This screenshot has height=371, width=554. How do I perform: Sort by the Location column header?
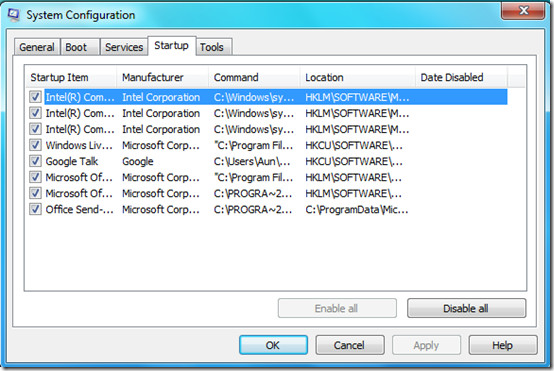[358, 77]
